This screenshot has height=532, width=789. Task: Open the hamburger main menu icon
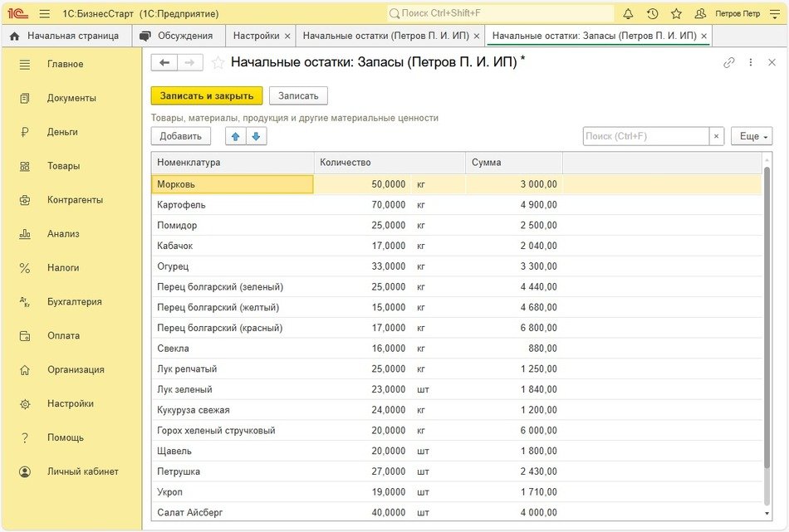coord(45,14)
